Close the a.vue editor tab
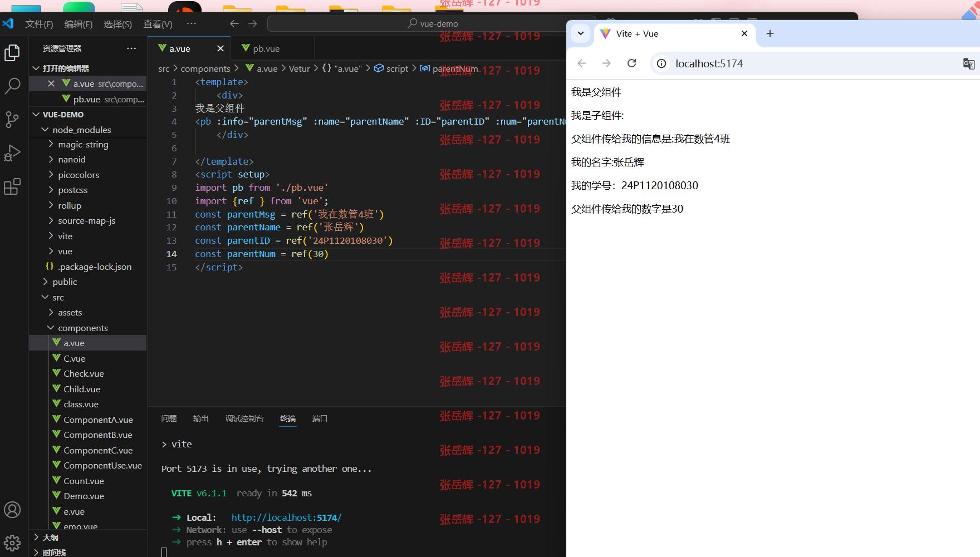The image size is (980, 557). (220, 48)
